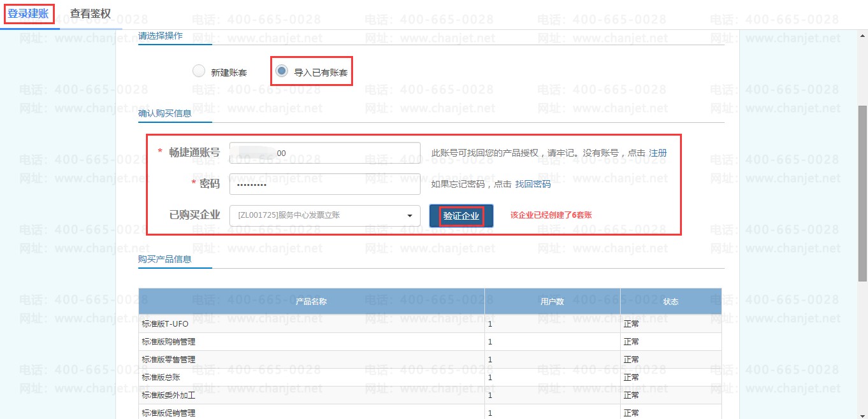The height and width of the screenshot is (419, 868).
Task: Click the 用户数 column header
Action: click(552, 301)
